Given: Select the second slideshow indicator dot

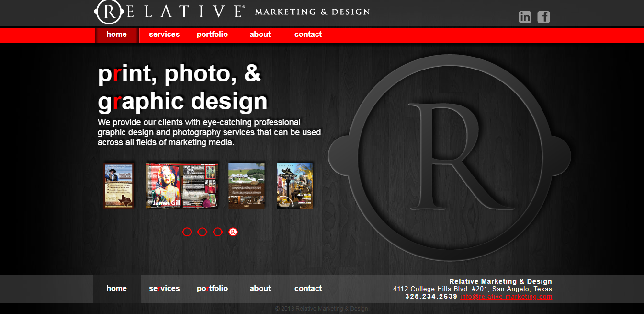Looking at the screenshot, I should pos(202,232).
